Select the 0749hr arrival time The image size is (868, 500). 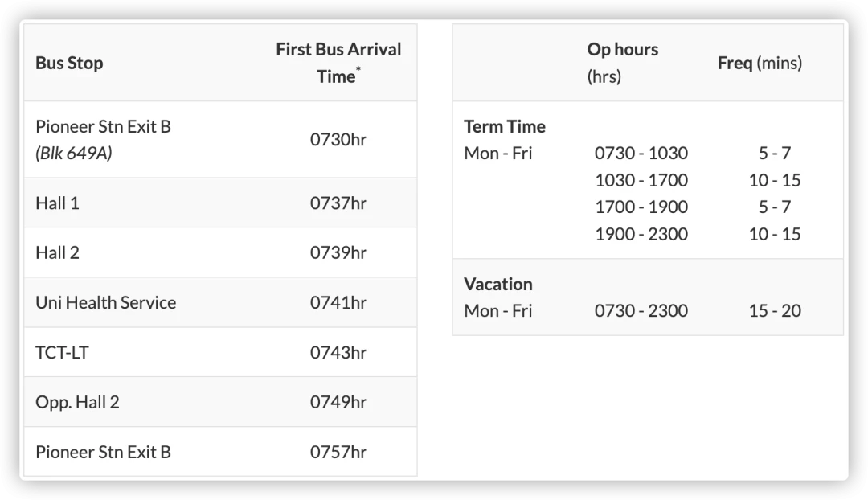point(338,402)
